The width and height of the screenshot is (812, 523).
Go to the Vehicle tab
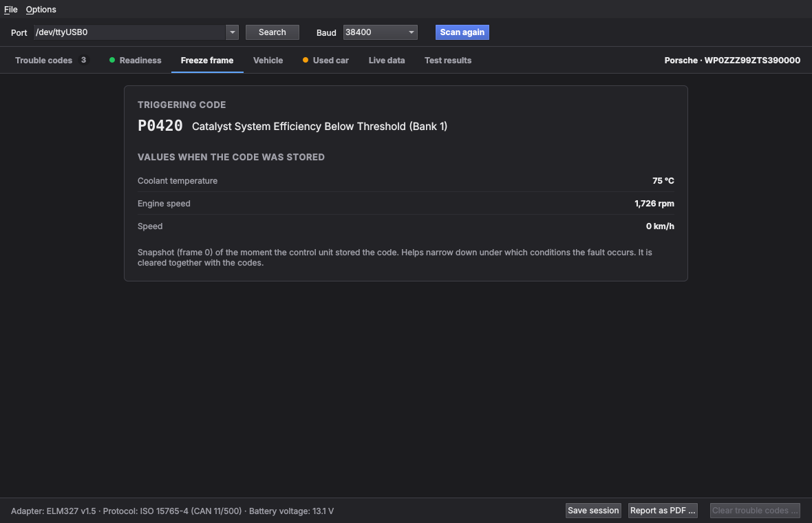pos(268,60)
